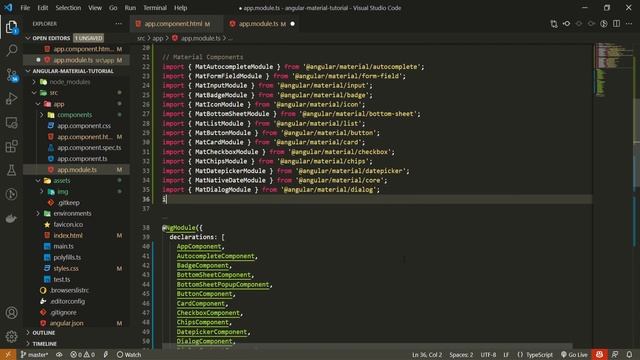Click the feedback icon in status bar

[615, 355]
